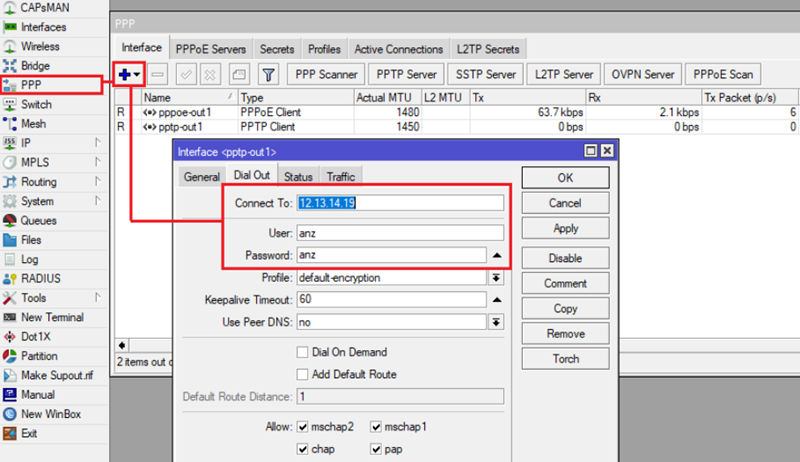This screenshot has width=800, height=462.
Task: Expand the Use Peer DNS dropdown
Action: (495, 322)
